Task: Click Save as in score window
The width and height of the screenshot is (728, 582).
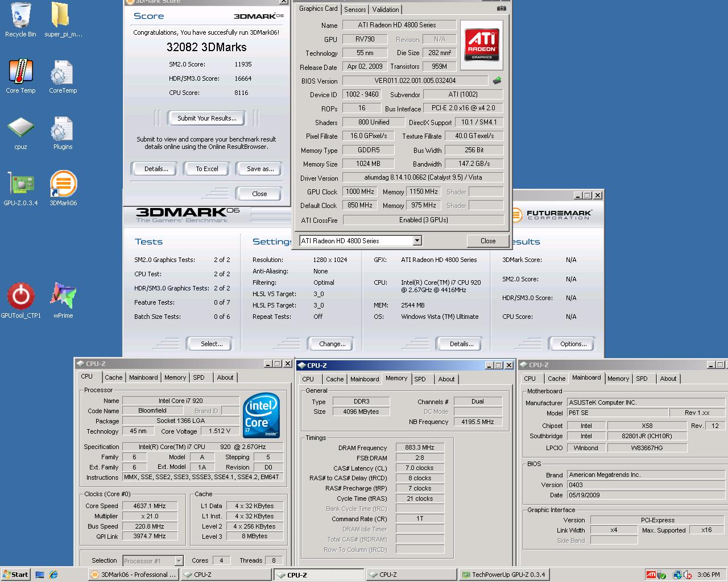Action: tap(260, 169)
